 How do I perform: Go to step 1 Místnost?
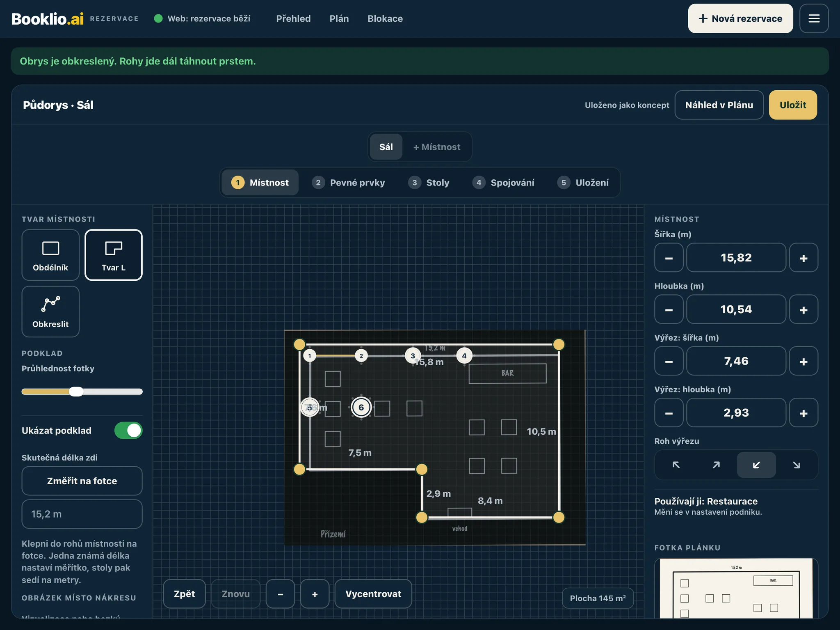pos(260,183)
